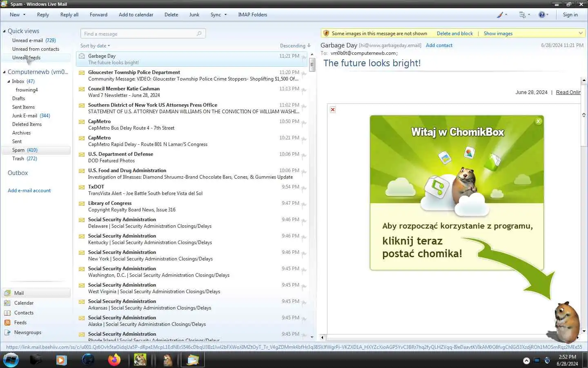This screenshot has width=588, height=368.
Task: Click the search magnifier icon
Action: coord(199,34)
